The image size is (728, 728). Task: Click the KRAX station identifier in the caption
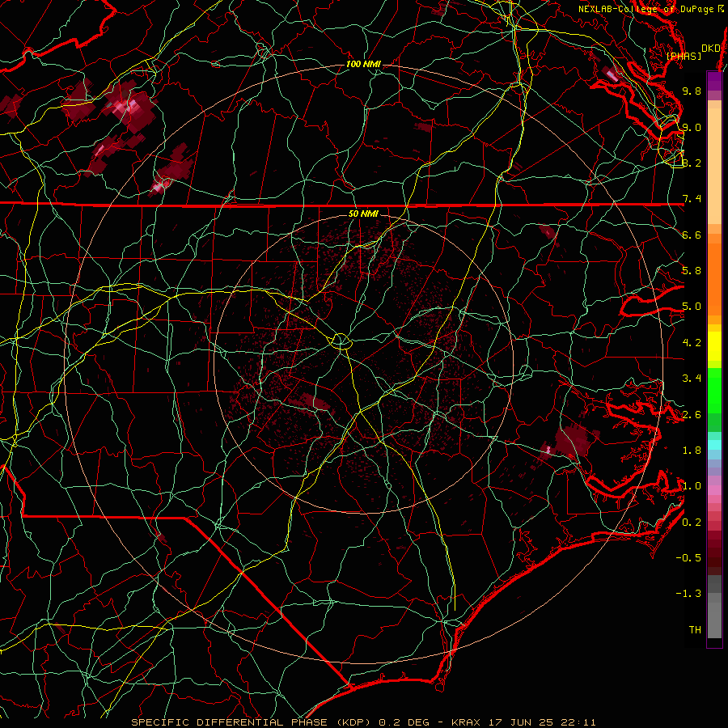pyautogui.click(x=467, y=722)
